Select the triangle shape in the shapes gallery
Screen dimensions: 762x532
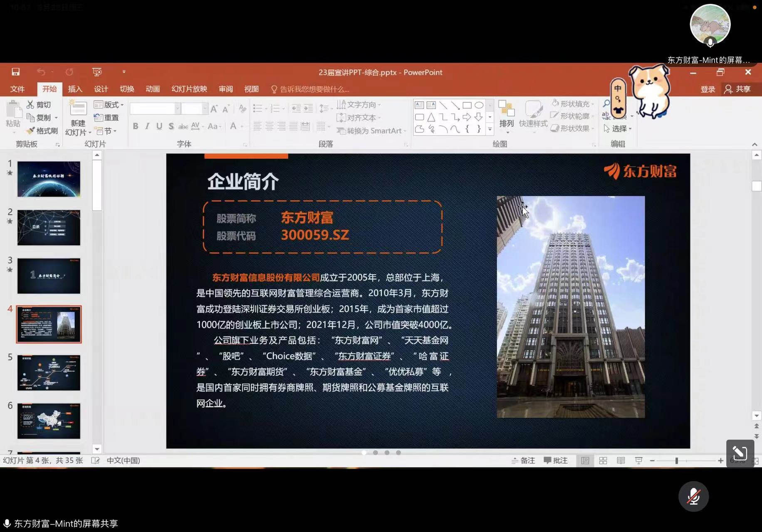(431, 117)
